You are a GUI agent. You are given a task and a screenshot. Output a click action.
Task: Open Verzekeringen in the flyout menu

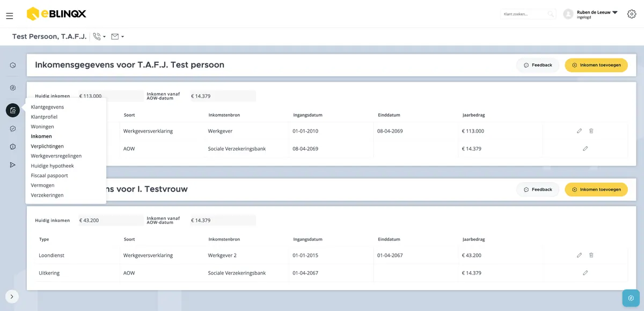coord(47,195)
